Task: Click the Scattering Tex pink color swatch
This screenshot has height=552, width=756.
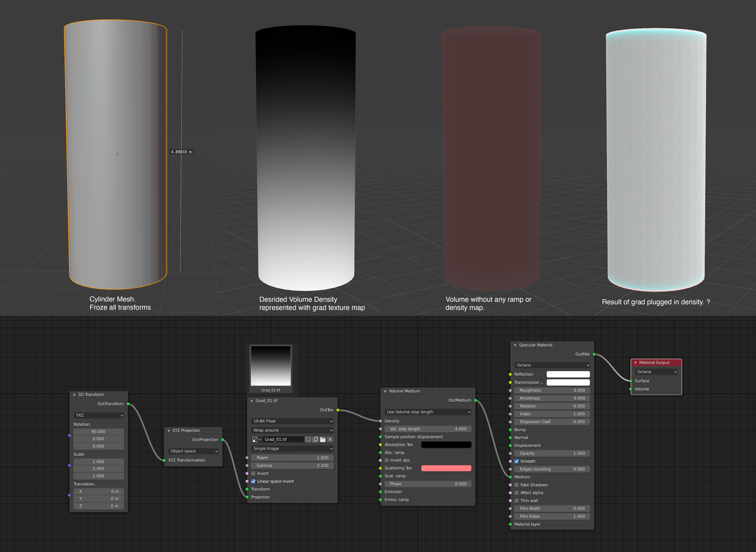Action: coord(446,468)
